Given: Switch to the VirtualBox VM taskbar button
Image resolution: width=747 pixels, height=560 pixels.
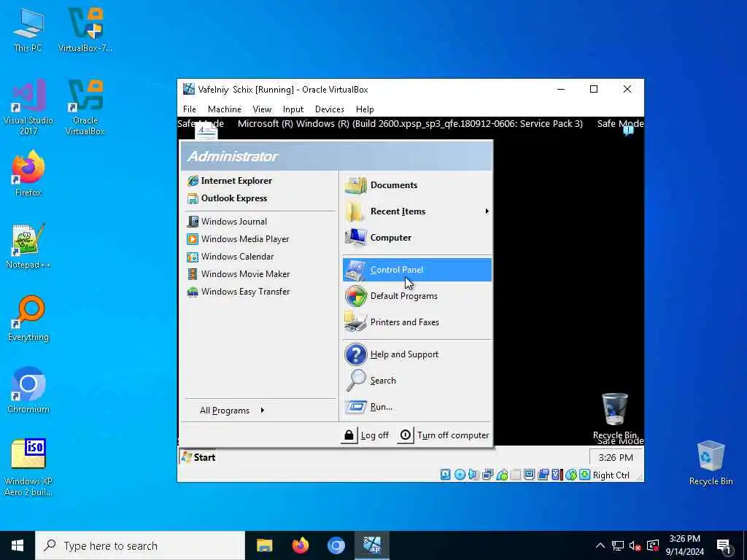Looking at the screenshot, I should point(372,545).
